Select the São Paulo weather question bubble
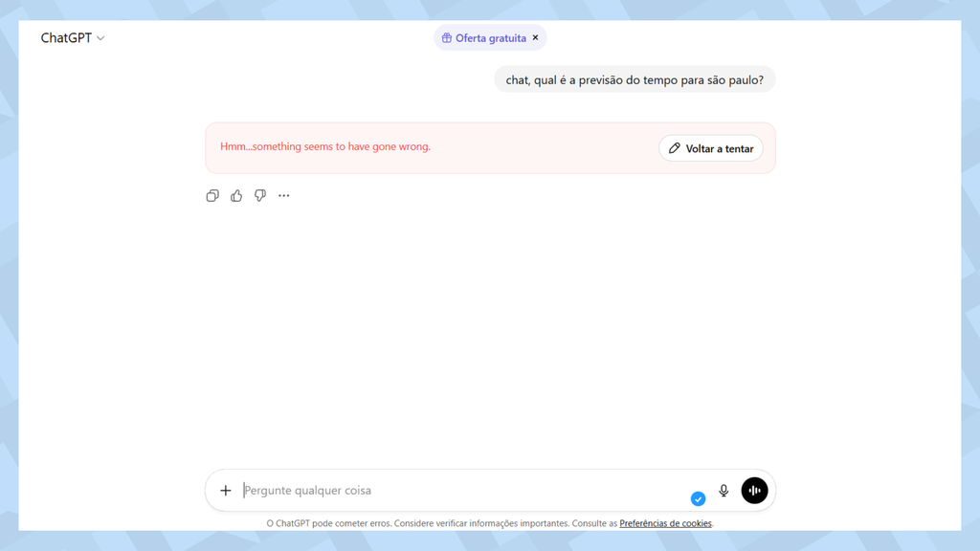This screenshot has width=980, height=551. 635,79
